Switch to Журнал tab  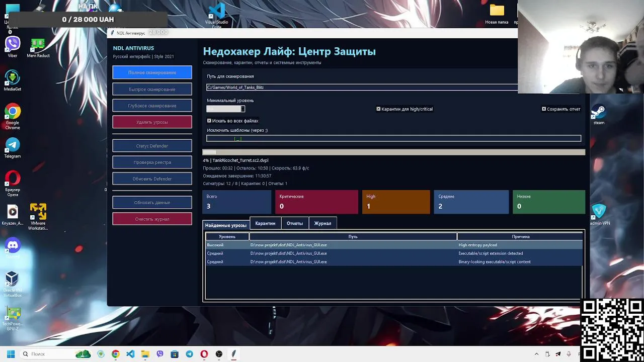click(323, 223)
